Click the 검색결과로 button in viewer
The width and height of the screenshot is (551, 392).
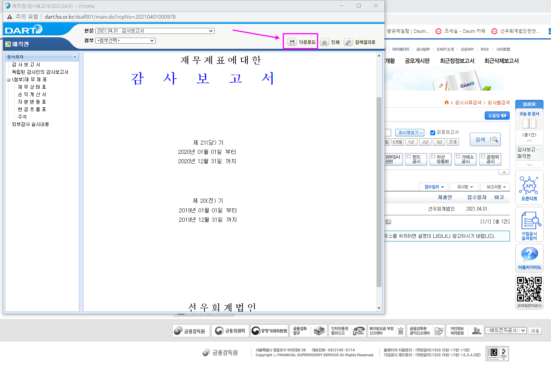pos(360,42)
